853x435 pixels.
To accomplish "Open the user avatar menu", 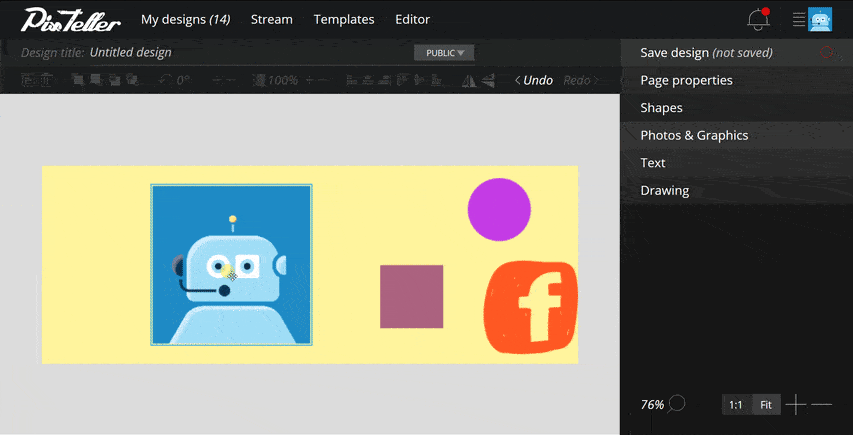I will coord(820,20).
